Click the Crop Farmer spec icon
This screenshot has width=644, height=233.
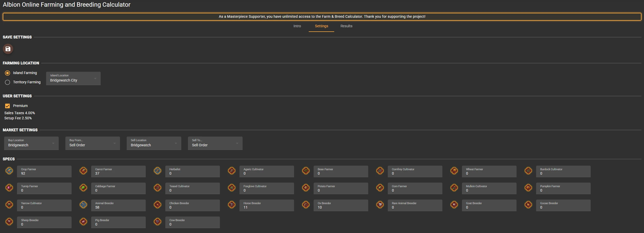coord(9,171)
